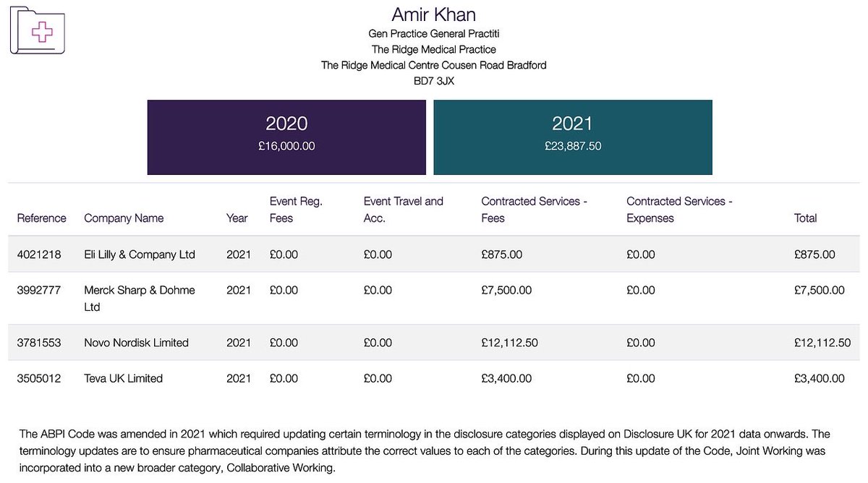Click Contracted Services - Expenses header
The width and height of the screenshot is (868, 483).
[679, 210]
